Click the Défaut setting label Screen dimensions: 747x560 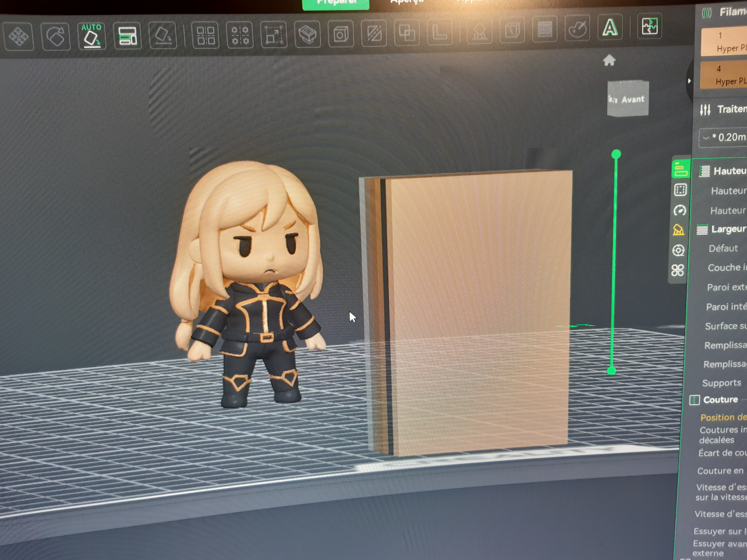pos(723,248)
